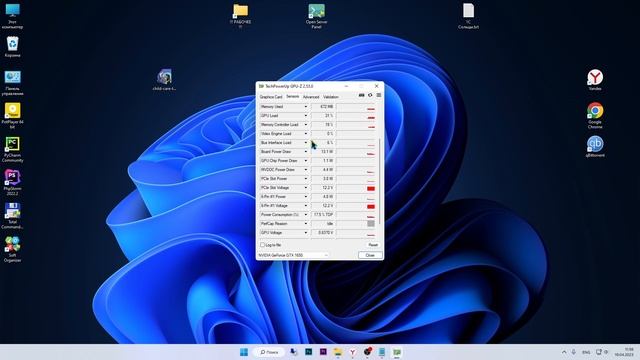The image size is (640, 360).
Task: Open the GPU Load sensor dropdown
Action: click(306, 116)
